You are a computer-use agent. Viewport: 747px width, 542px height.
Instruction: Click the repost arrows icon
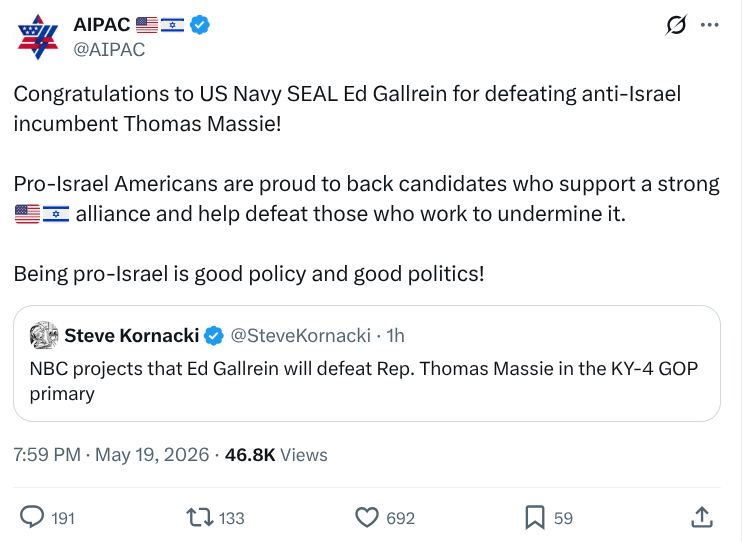point(200,517)
